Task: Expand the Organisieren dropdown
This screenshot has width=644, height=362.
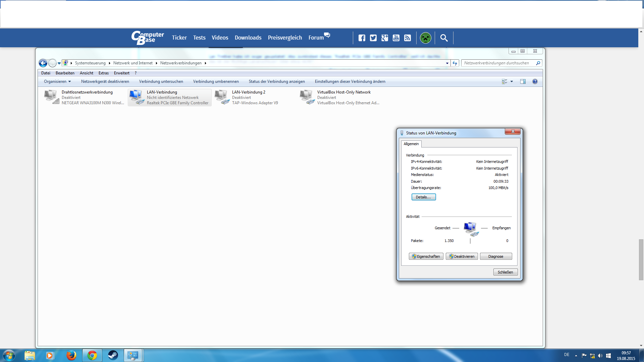Action: coord(57,81)
